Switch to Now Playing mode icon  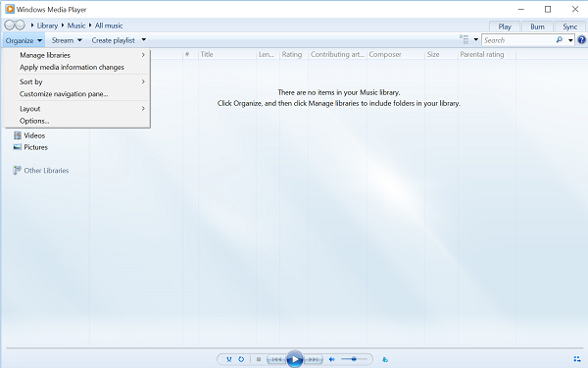tap(577, 359)
